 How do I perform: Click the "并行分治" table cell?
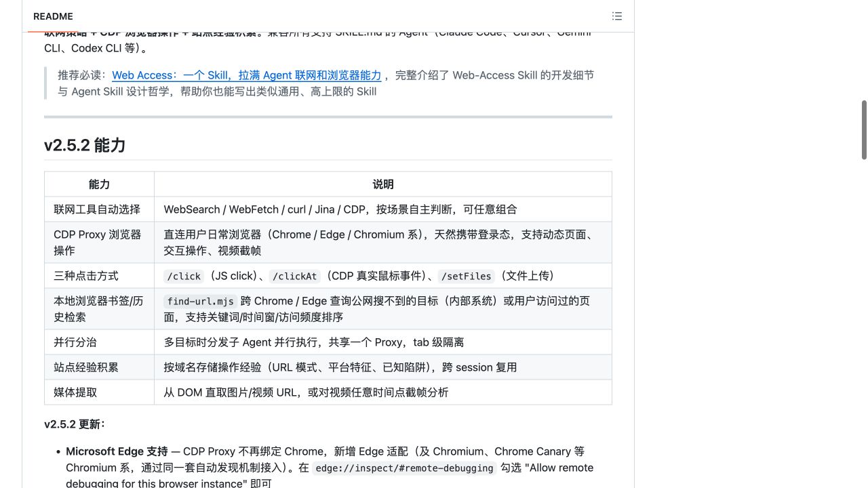point(99,342)
